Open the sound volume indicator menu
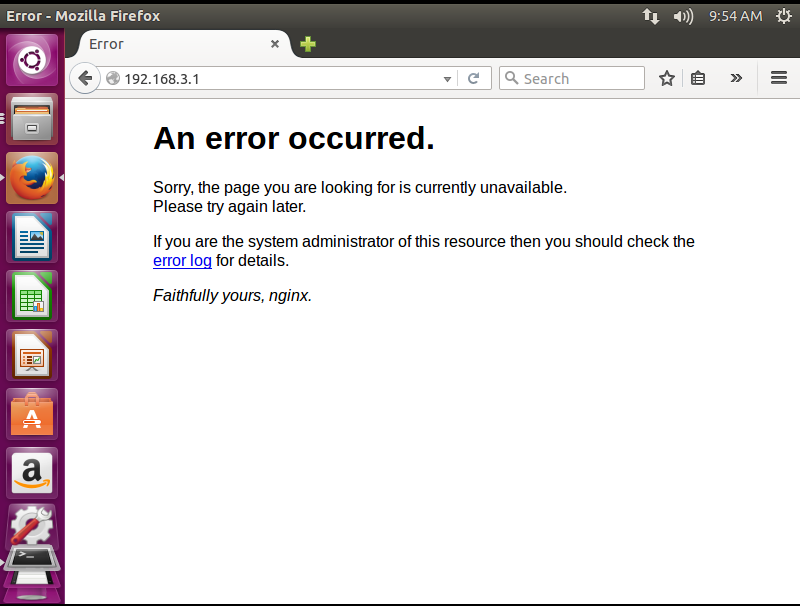The height and width of the screenshot is (606, 800). click(x=683, y=16)
